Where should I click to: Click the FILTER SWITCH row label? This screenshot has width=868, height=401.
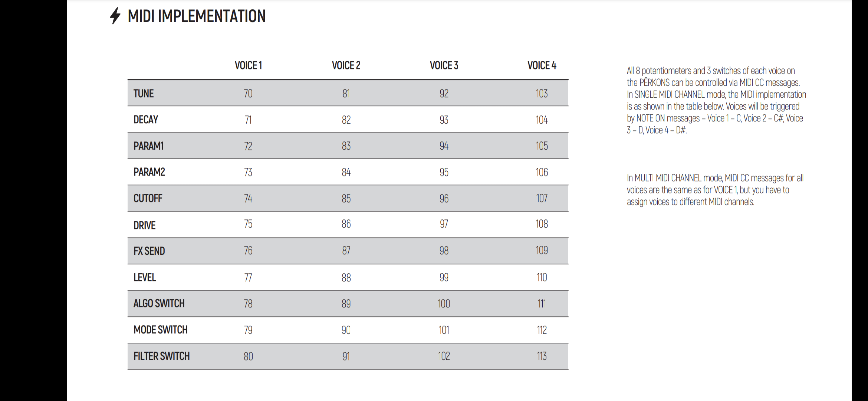point(161,356)
